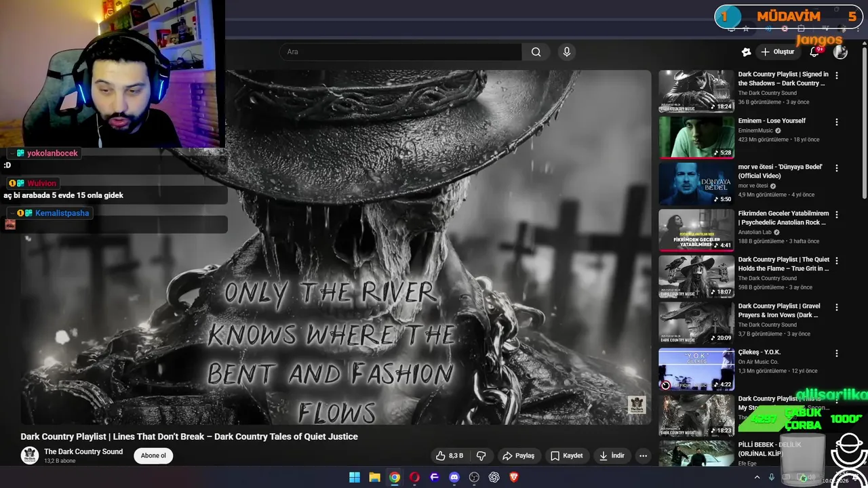868x488 pixels.
Task: Click chat username 'Kemalistpasha'
Action: coord(62,213)
